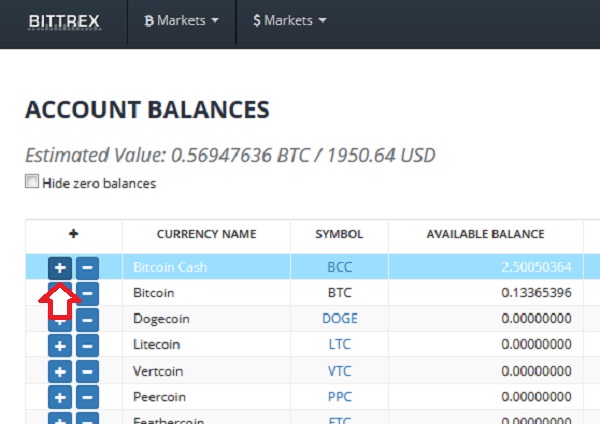Click withdraw minus icon for Dogecoin
Screen dimensions: 600x424
pos(87,320)
